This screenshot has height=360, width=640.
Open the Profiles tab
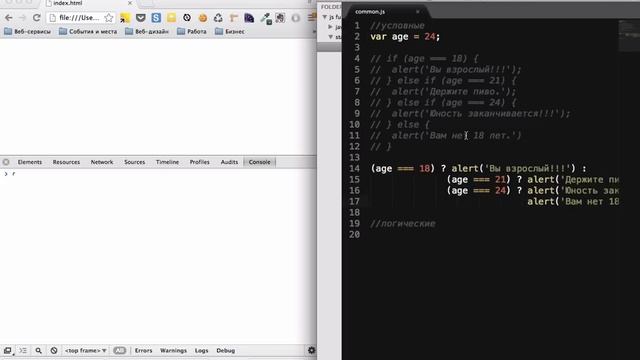pos(200,162)
